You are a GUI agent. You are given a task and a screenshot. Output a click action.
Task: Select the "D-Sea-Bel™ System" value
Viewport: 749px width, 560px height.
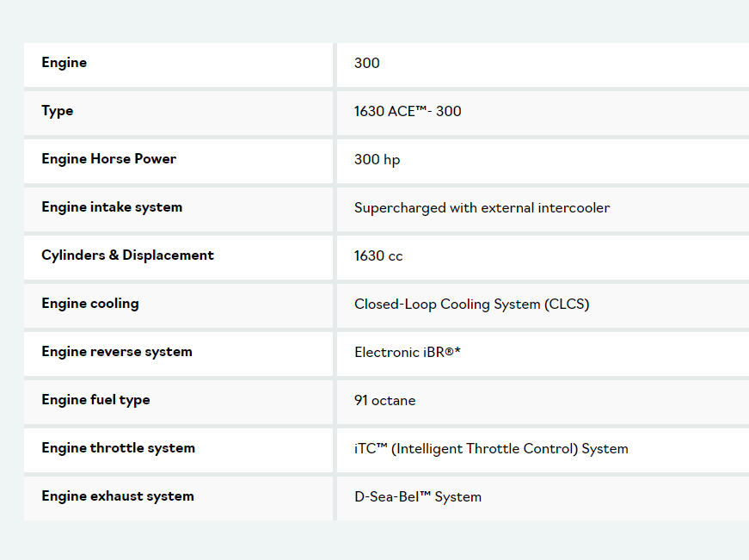click(x=418, y=496)
